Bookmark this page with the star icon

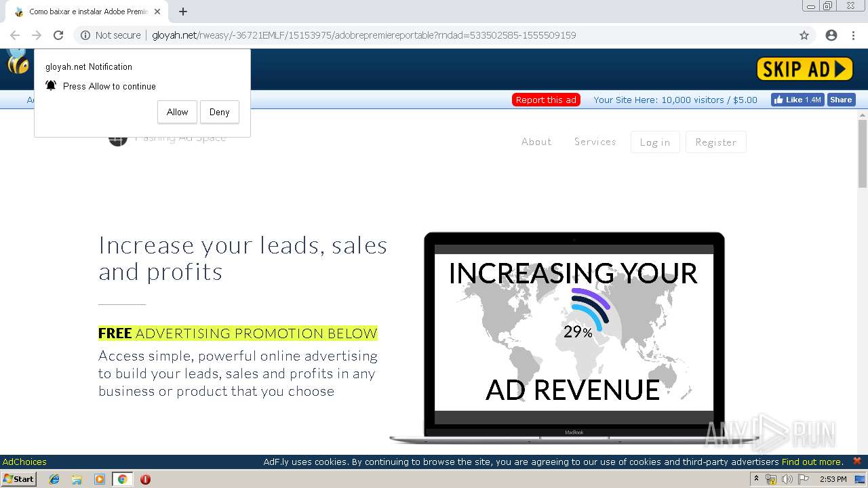pos(804,35)
